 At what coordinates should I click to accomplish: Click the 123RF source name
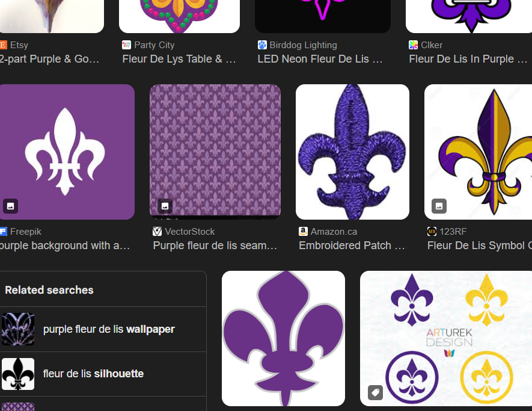[x=453, y=231]
